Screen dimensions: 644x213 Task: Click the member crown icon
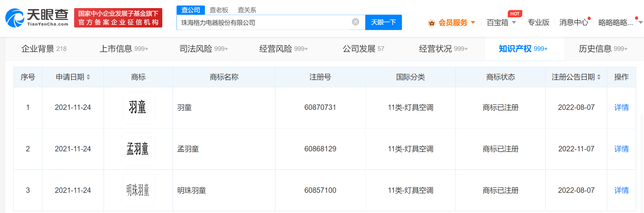432,23
